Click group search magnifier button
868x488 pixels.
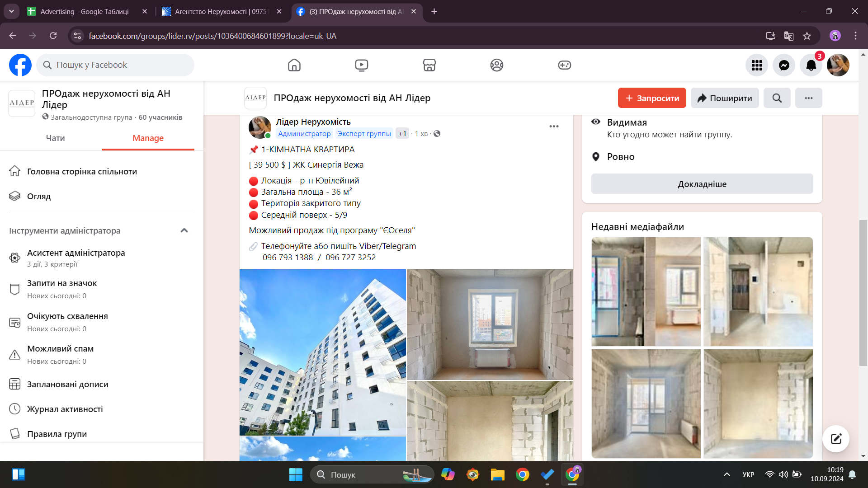click(777, 98)
